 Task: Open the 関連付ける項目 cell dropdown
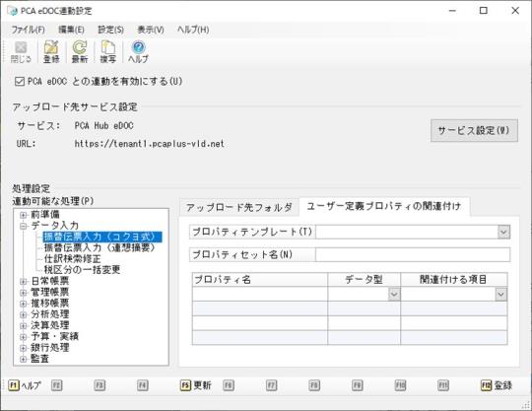pos(500,294)
